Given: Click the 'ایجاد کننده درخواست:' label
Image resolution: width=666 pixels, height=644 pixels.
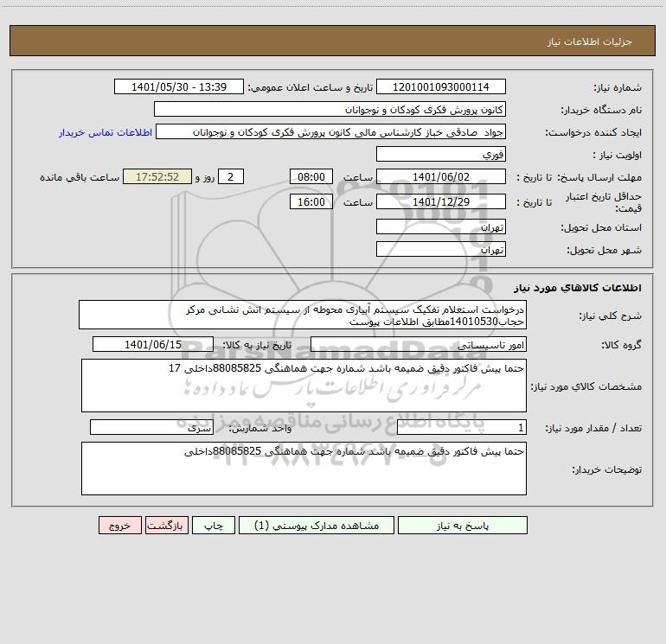Looking at the screenshot, I should (593, 132).
